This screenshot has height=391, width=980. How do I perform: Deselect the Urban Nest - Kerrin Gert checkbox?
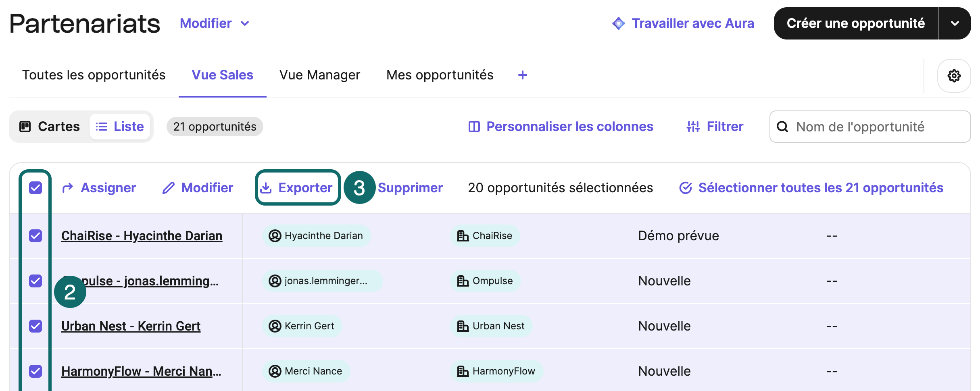(x=35, y=326)
